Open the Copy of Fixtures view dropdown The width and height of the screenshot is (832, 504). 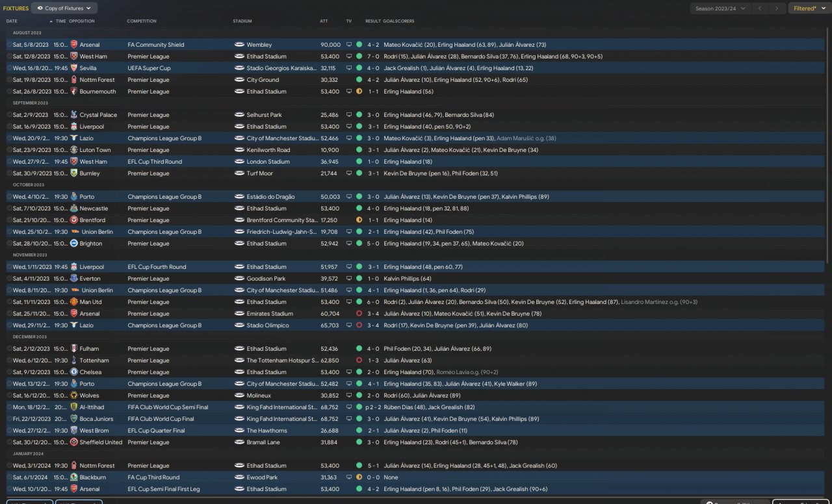click(x=64, y=8)
